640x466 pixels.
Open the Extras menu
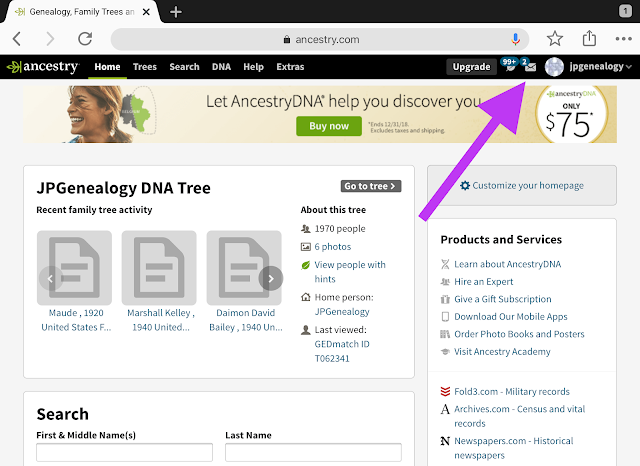click(290, 67)
